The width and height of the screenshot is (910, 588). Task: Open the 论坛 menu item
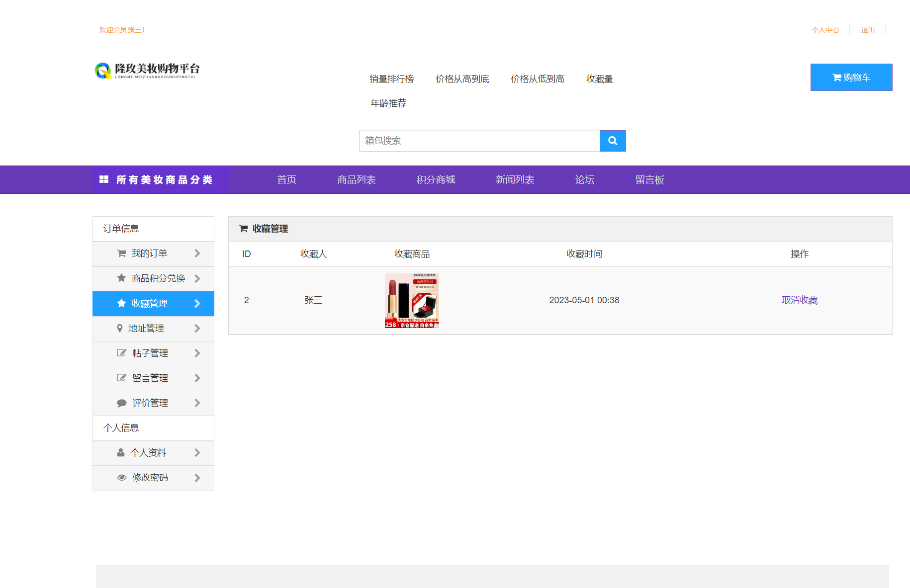point(584,179)
